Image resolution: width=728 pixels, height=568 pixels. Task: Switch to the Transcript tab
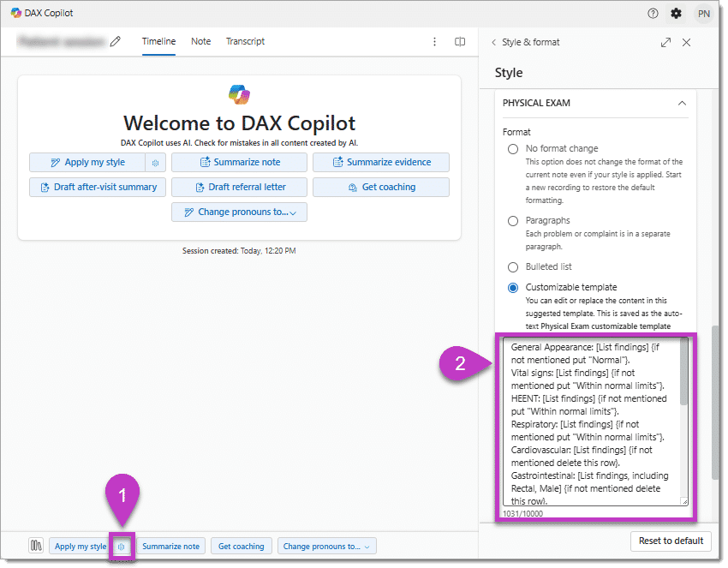[246, 41]
